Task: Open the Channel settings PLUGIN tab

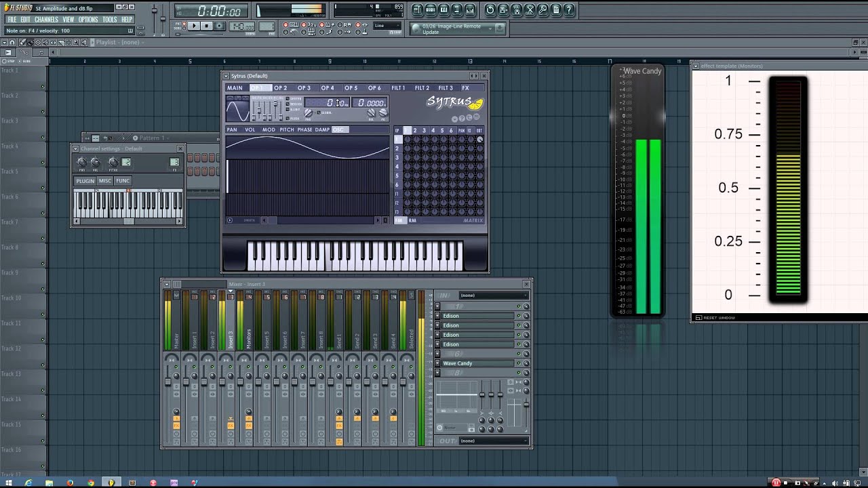Action: pos(85,181)
